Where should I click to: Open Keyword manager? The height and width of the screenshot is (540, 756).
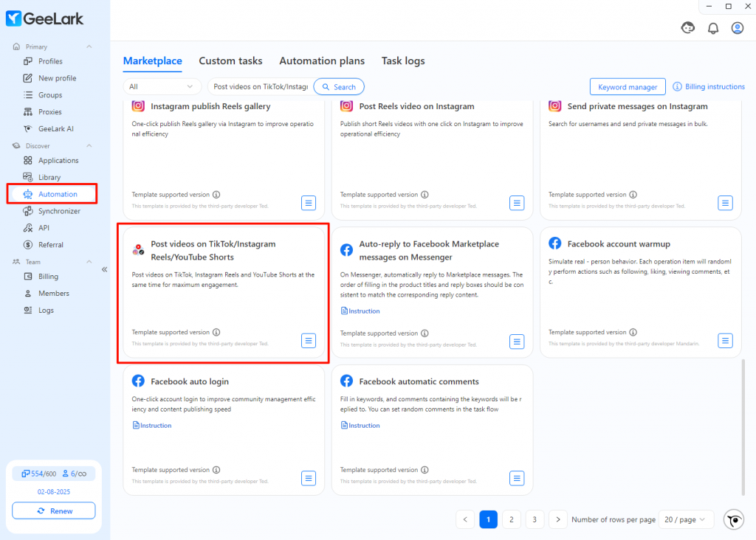[628, 87]
